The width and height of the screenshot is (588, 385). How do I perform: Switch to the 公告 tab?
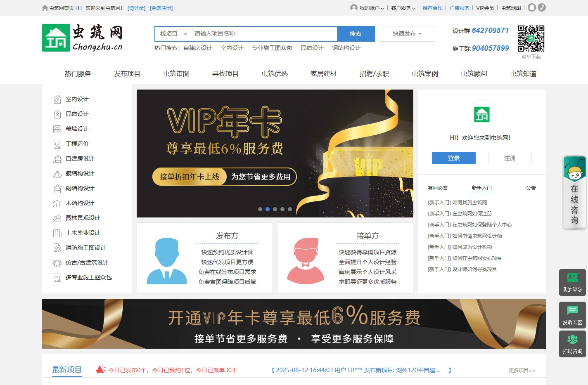coord(531,188)
